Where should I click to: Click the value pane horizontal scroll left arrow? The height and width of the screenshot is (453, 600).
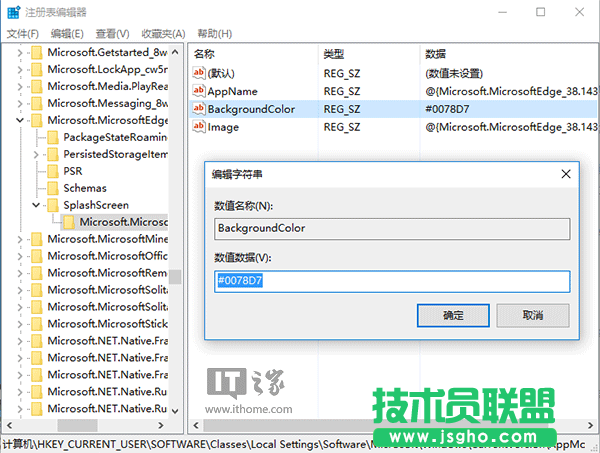196,425
